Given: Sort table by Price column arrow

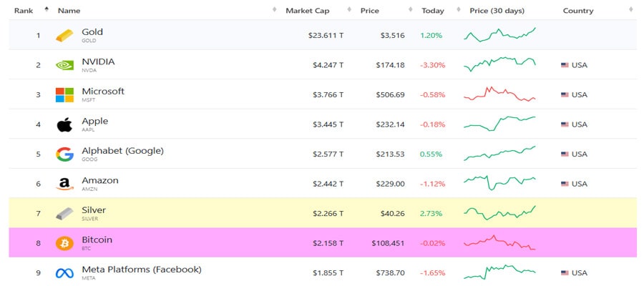Looking at the screenshot, I should (x=410, y=9).
